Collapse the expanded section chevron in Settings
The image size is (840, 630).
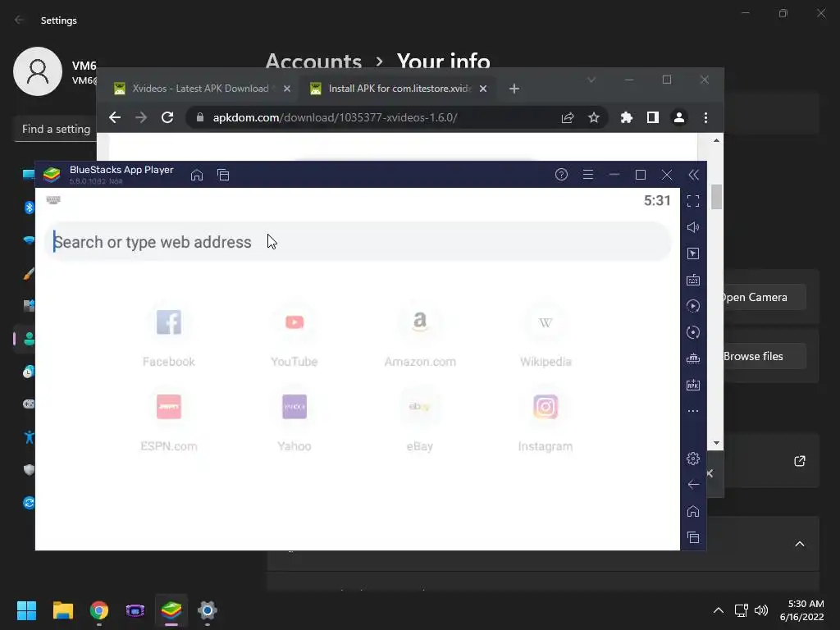(x=800, y=544)
